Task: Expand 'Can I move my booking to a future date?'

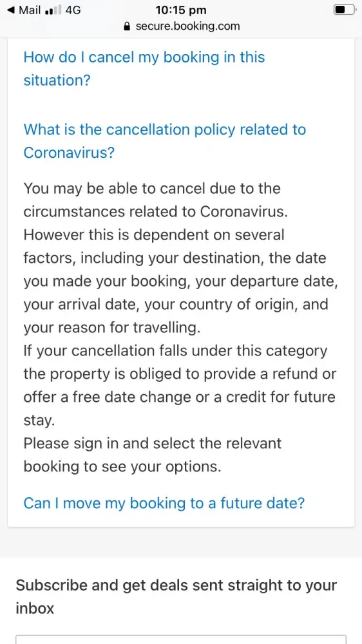Action: pyautogui.click(x=164, y=503)
